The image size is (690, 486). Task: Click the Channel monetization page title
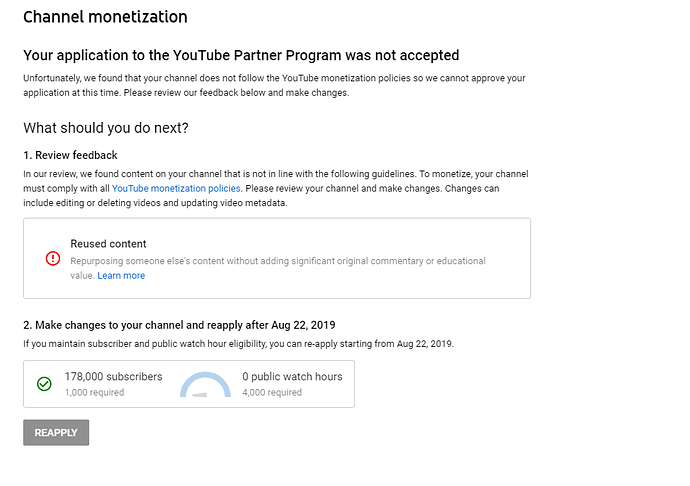pos(105,17)
